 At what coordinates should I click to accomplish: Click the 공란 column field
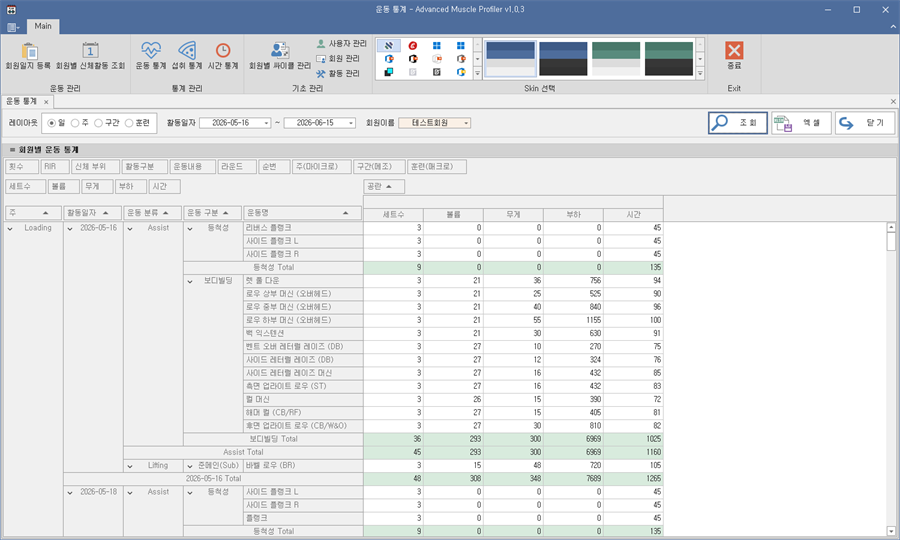[x=384, y=187]
